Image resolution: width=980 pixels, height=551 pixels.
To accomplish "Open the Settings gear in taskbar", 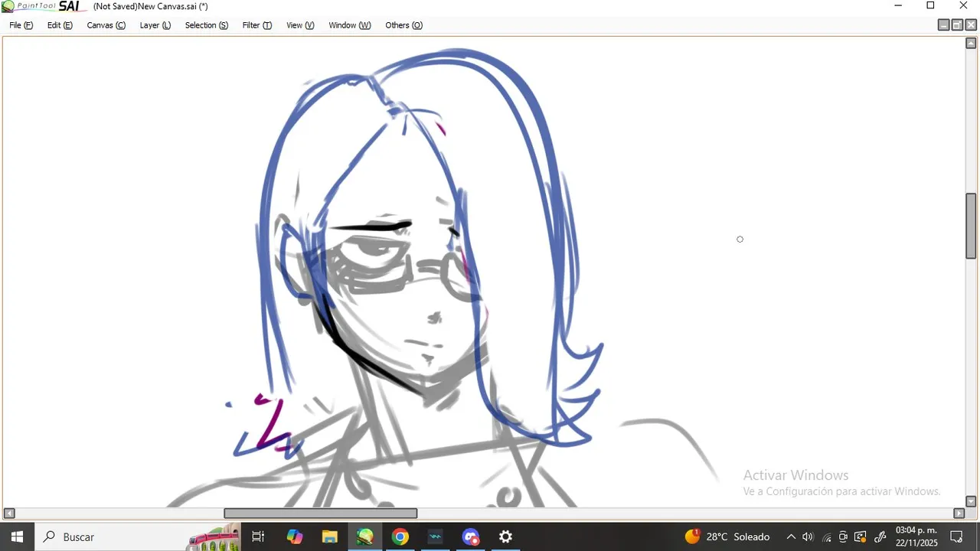I will point(505,536).
